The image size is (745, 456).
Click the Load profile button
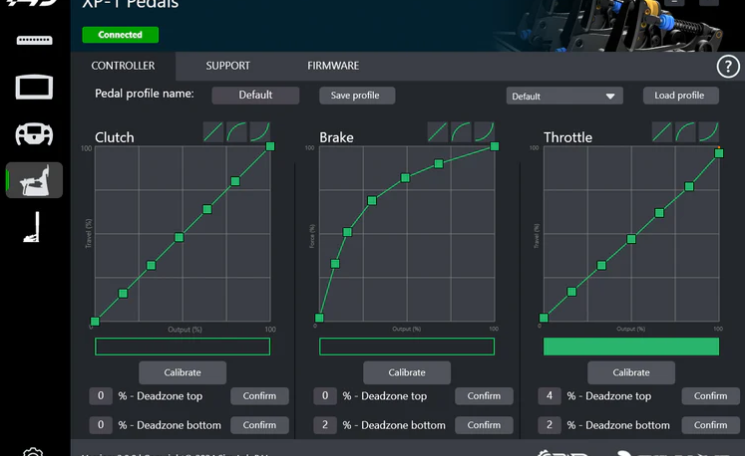(680, 95)
